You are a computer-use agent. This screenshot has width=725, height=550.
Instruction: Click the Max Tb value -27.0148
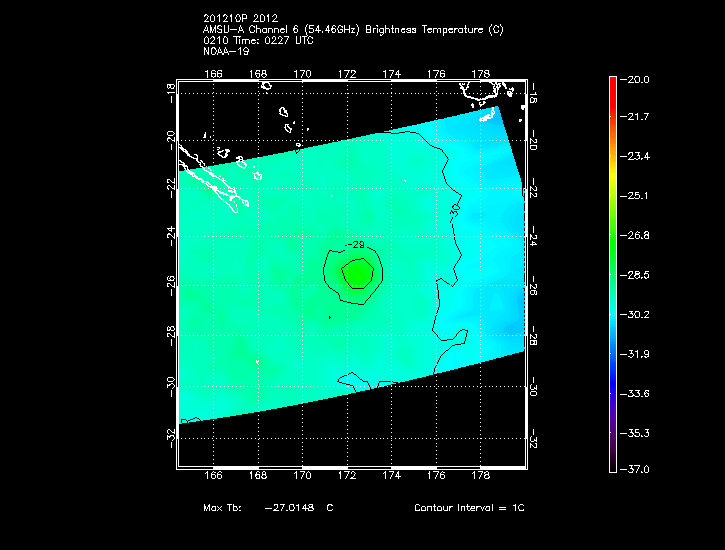pos(289,507)
